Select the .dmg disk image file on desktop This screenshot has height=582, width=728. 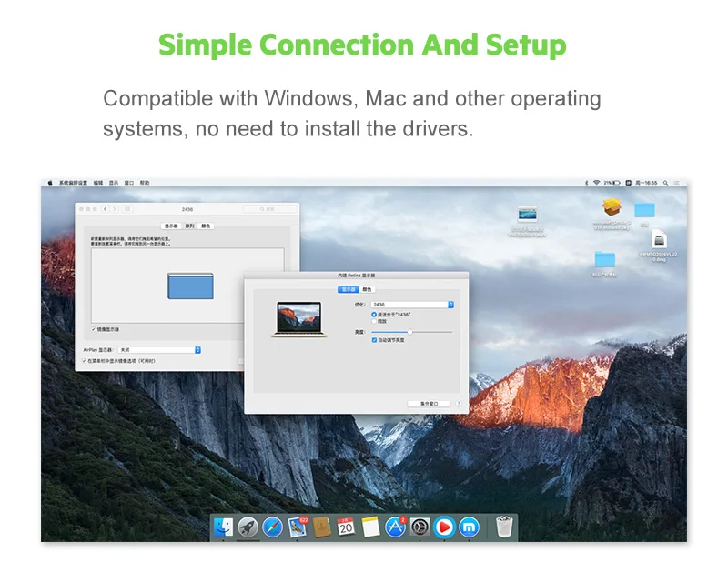click(659, 239)
